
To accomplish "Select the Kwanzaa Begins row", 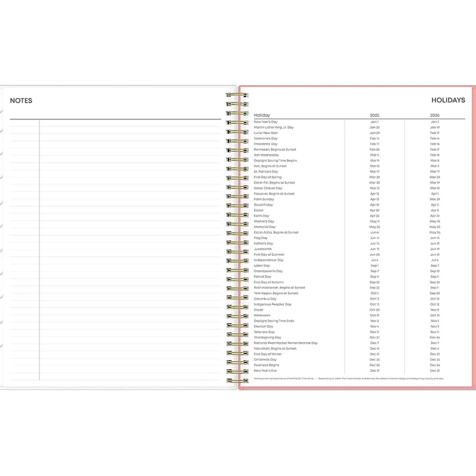I will coord(267,365).
